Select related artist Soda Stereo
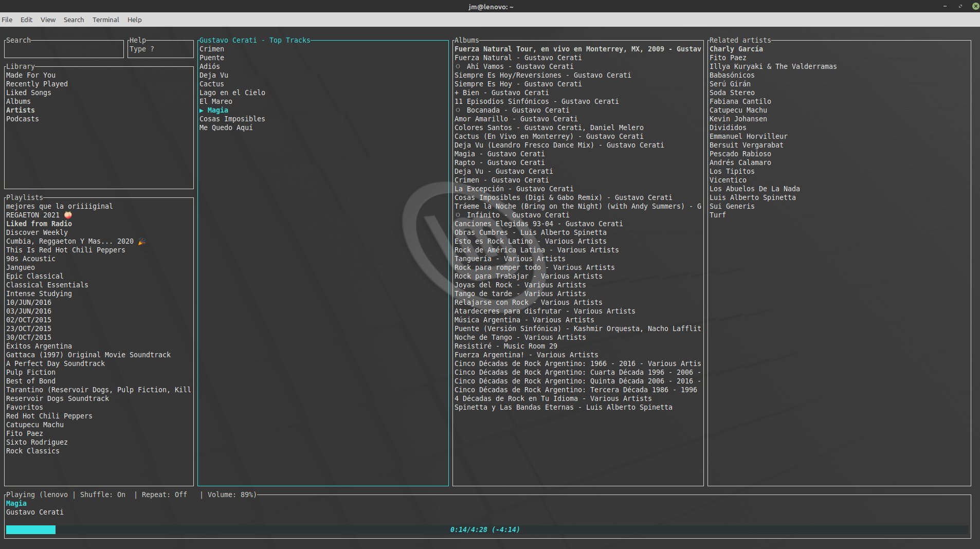Screen dimensions: 980x549 [732, 93]
